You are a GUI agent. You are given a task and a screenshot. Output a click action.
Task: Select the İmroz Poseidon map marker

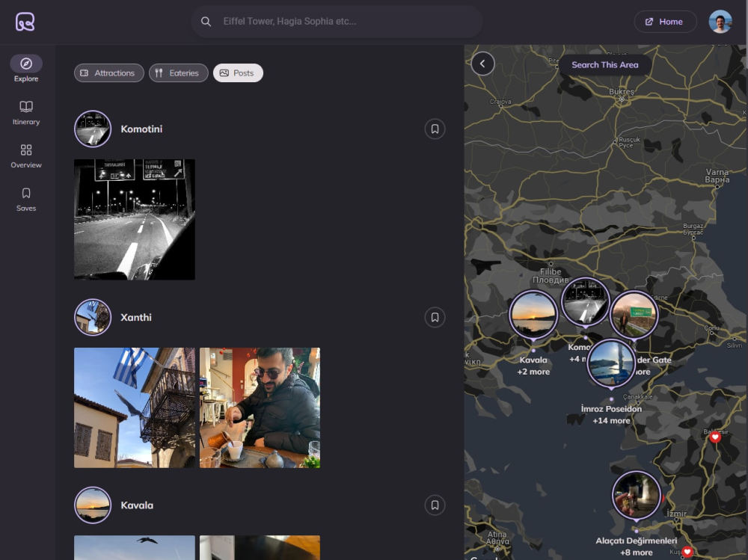click(611, 364)
